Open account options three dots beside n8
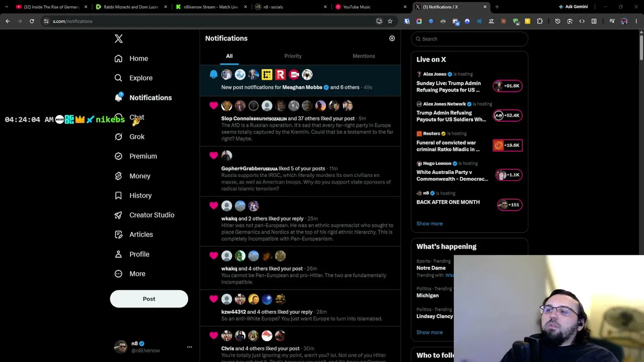This screenshot has height=362, width=644. click(190, 347)
